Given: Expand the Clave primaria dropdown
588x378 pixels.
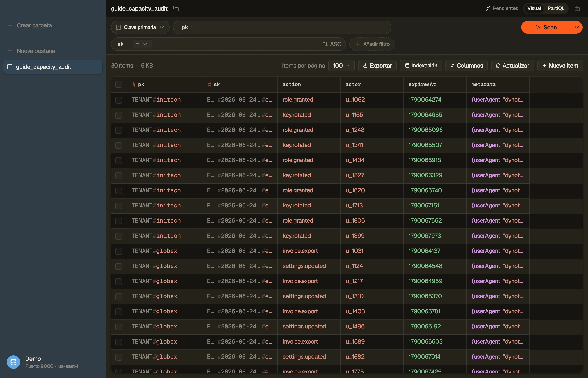Looking at the screenshot, I should tap(140, 27).
